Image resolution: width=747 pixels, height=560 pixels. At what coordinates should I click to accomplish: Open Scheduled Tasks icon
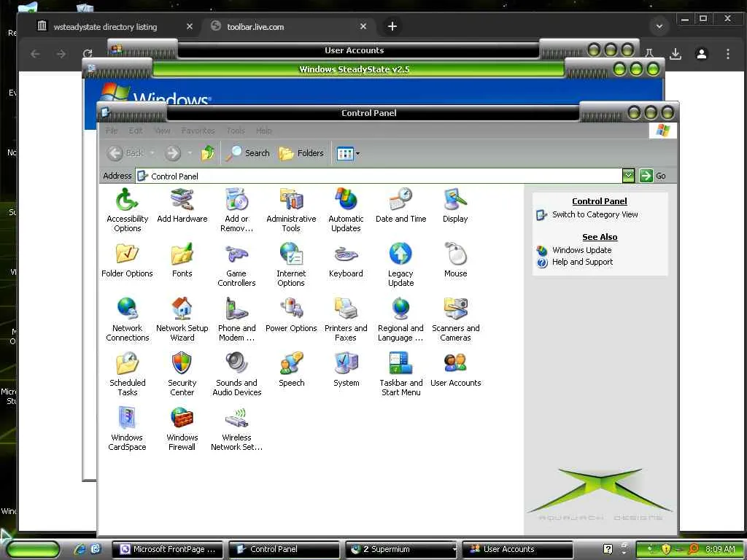[127, 374]
